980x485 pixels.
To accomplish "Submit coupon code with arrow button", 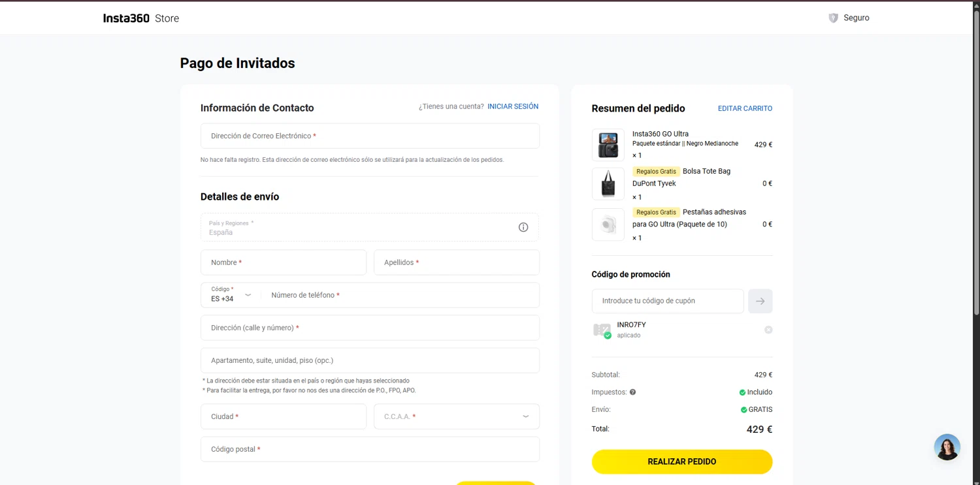I will tap(760, 301).
